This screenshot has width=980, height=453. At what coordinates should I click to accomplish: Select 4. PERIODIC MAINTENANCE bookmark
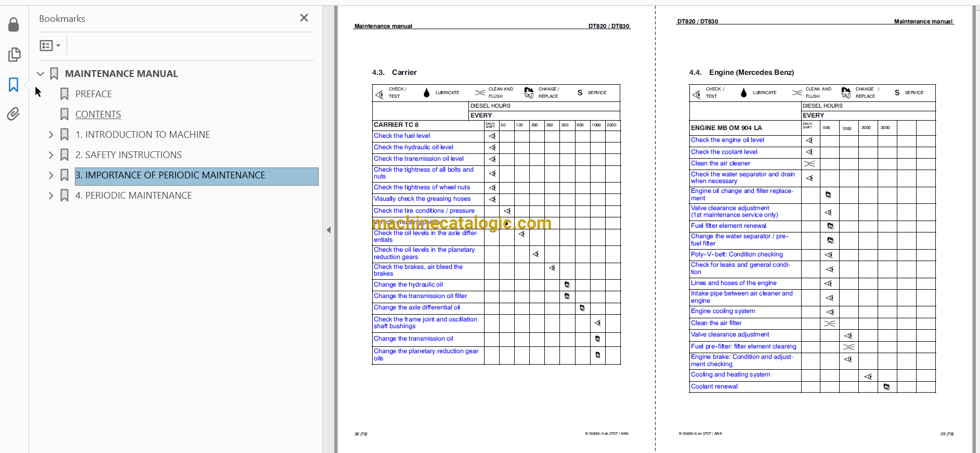(x=134, y=196)
